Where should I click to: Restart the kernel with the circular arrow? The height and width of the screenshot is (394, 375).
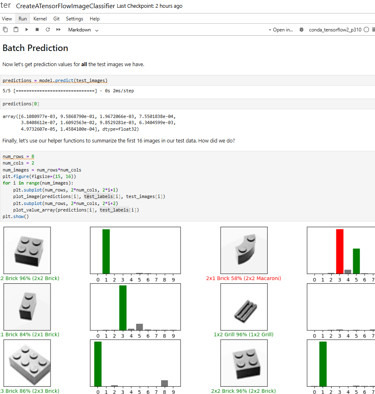pos(48,30)
